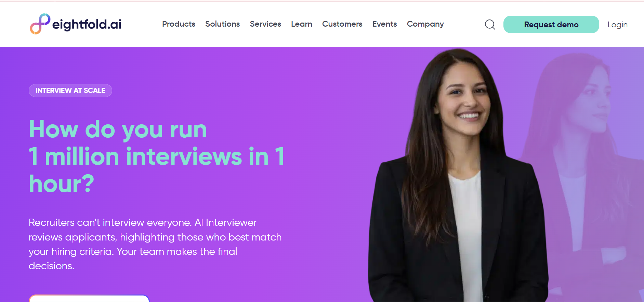Click the Login link
The height and width of the screenshot is (302, 644).
(617, 25)
